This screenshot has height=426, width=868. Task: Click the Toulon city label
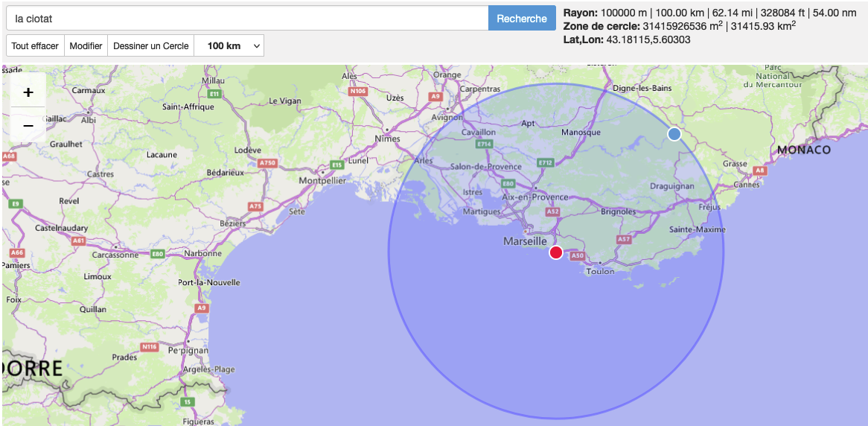[600, 271]
